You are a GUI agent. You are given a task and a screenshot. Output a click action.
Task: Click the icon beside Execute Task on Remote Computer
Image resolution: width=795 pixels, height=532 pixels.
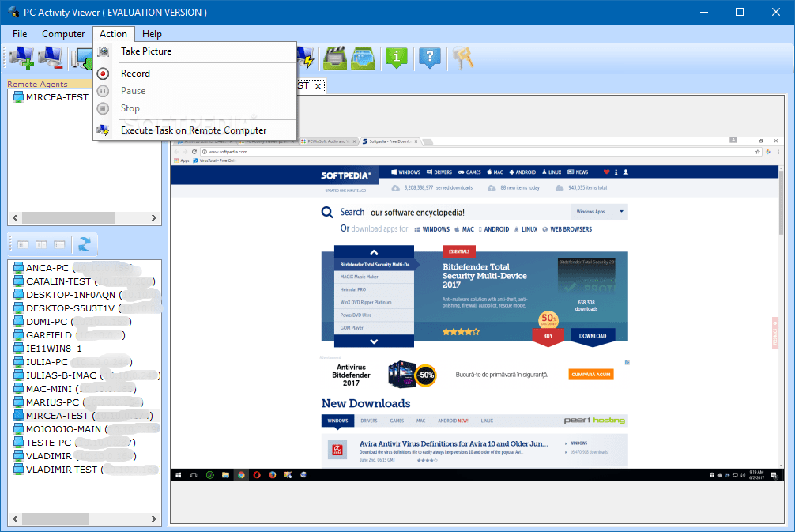pos(103,131)
